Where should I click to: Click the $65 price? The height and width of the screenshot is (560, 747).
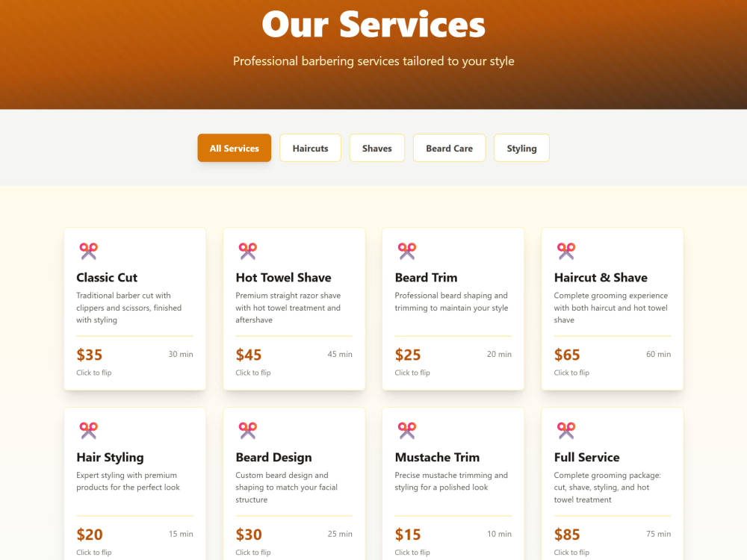tap(567, 355)
